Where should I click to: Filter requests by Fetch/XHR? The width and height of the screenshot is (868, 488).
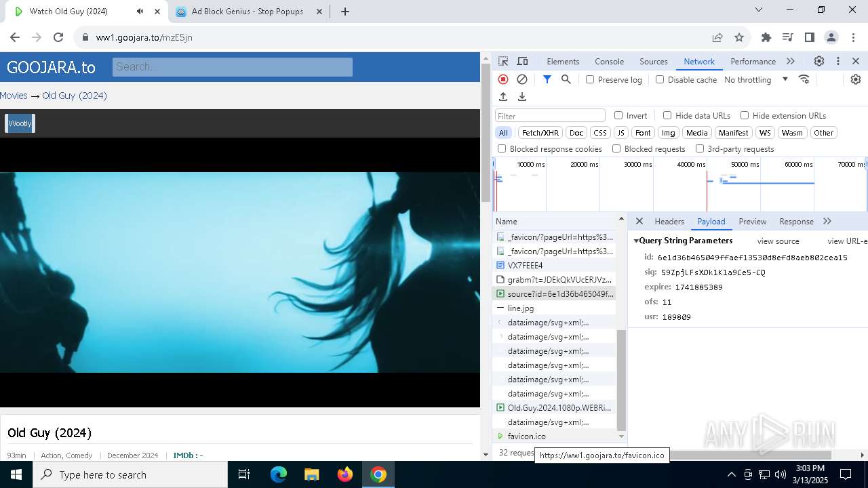[x=540, y=133]
